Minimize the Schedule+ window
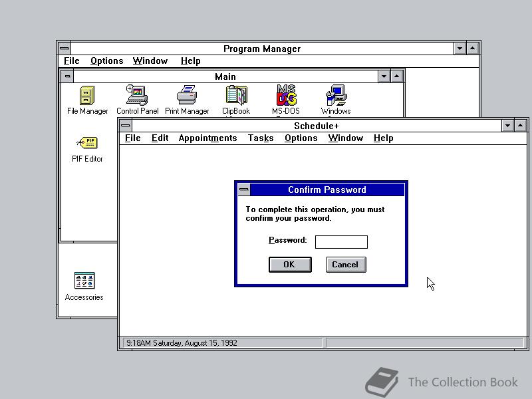The width and height of the screenshot is (532, 399). (x=507, y=126)
